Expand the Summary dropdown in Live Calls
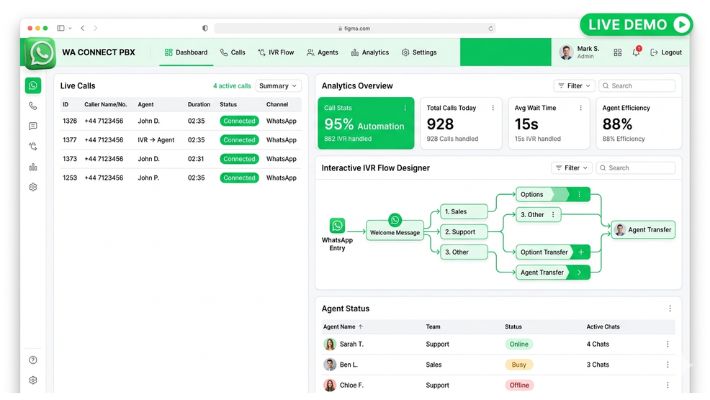Viewport: 710px width, 400px height. [x=278, y=86]
